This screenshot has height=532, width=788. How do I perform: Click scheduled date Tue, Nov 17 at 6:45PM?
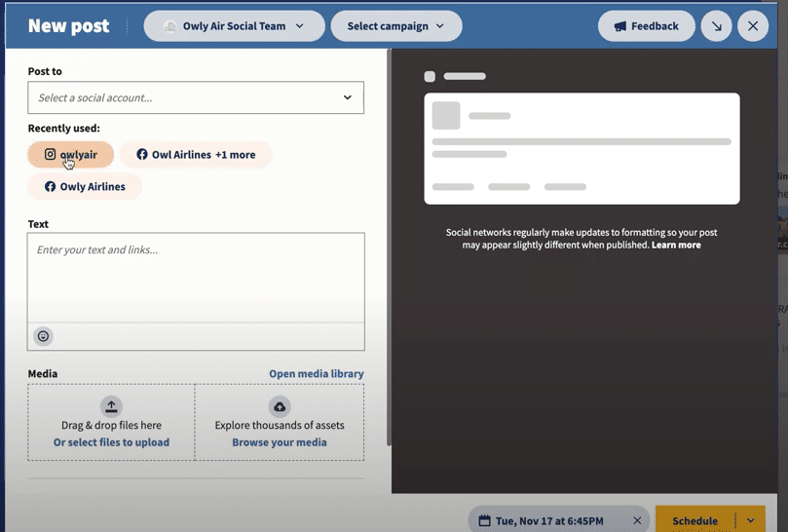(x=549, y=521)
